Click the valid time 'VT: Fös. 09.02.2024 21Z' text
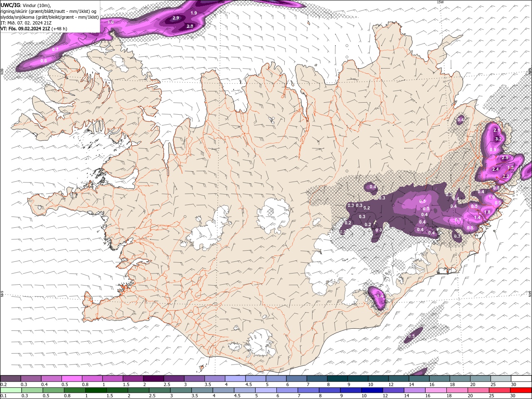The width and height of the screenshot is (532, 399). pyautogui.click(x=25, y=29)
